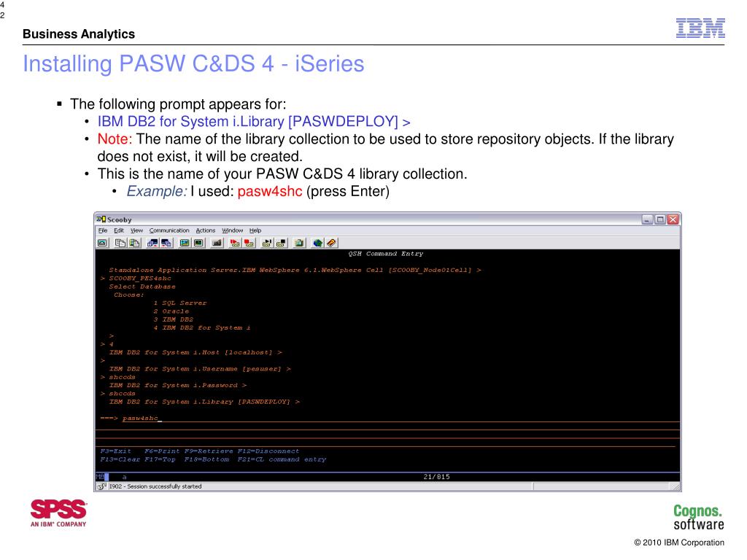
Task: Click the '1 SQL Server' option line
Action: click(180, 303)
